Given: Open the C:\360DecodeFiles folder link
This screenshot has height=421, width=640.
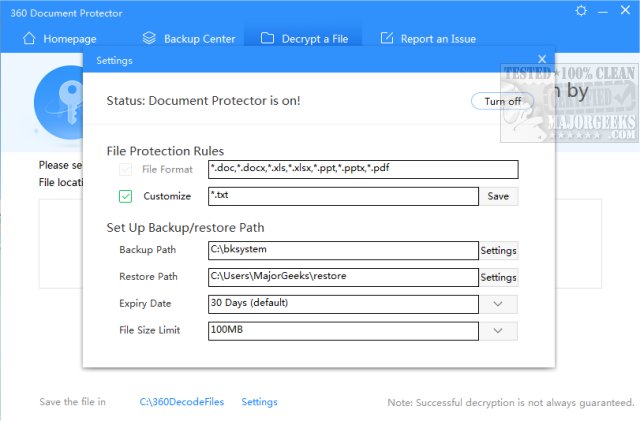Looking at the screenshot, I should [182, 402].
